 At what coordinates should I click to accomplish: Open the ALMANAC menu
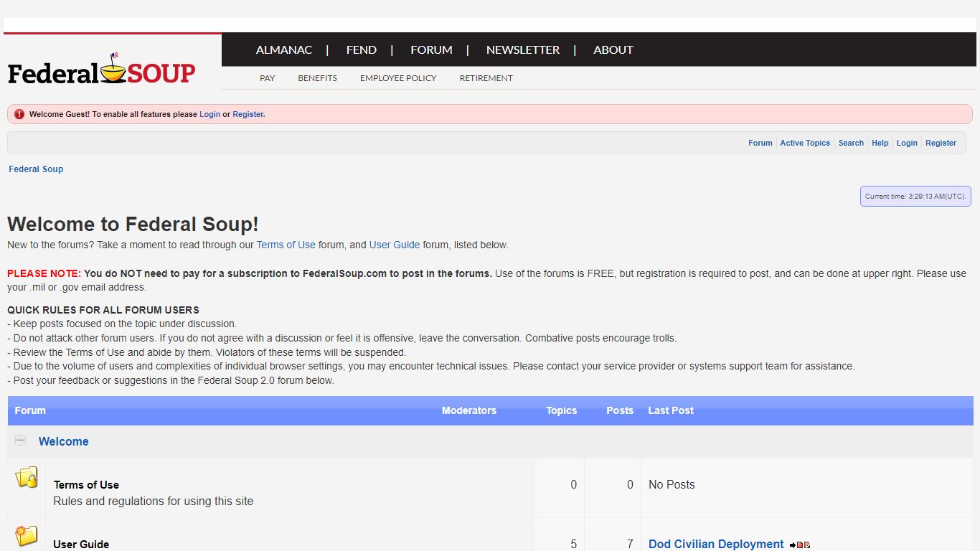click(284, 50)
